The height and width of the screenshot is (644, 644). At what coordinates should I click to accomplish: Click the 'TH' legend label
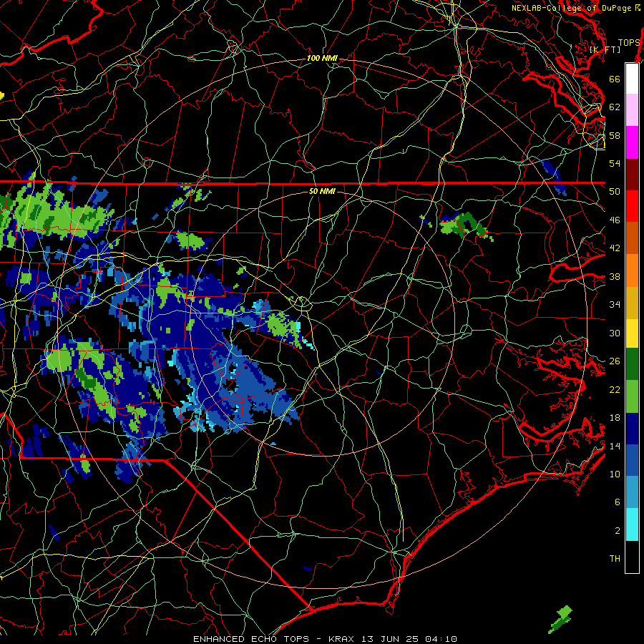(x=615, y=559)
